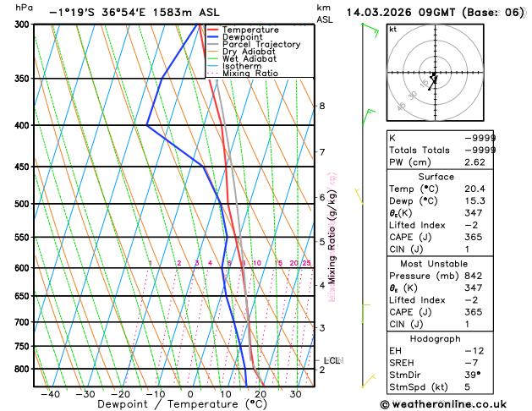
Task: Click the 'hPa' pressure axis unit label
Action: pyautogui.click(x=24, y=8)
